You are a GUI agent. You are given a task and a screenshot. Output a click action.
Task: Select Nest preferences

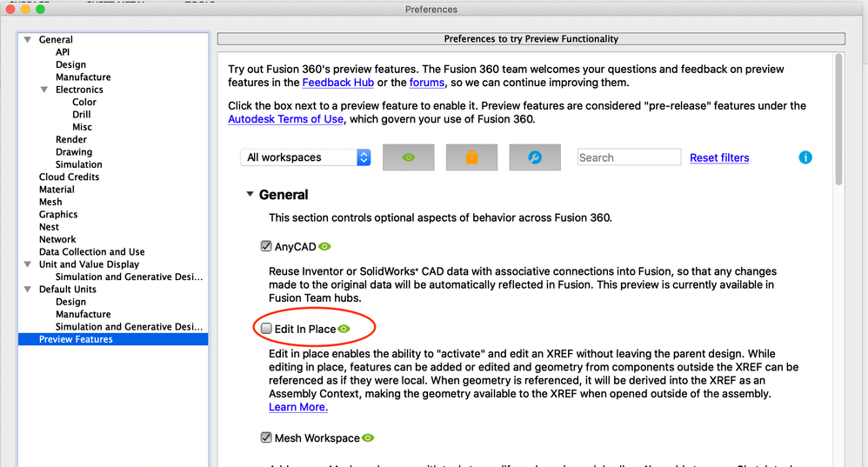pos(49,227)
